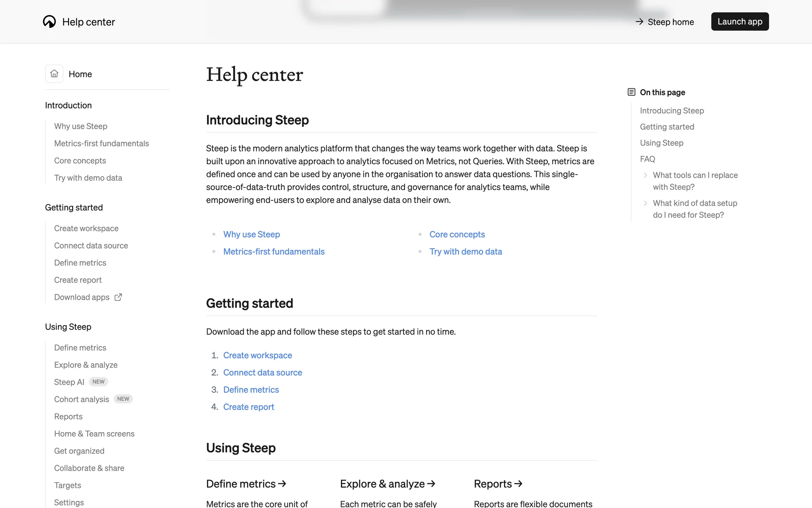Image resolution: width=812 pixels, height=508 pixels.
Task: Click the arrow icon before Steep home
Action: [639, 22]
